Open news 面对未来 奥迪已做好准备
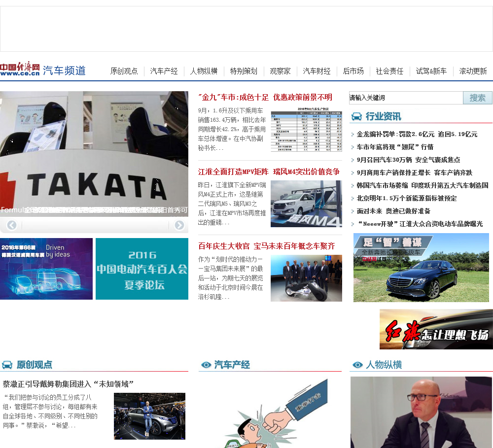Screen dimensions: 493x448 (x=393, y=211)
